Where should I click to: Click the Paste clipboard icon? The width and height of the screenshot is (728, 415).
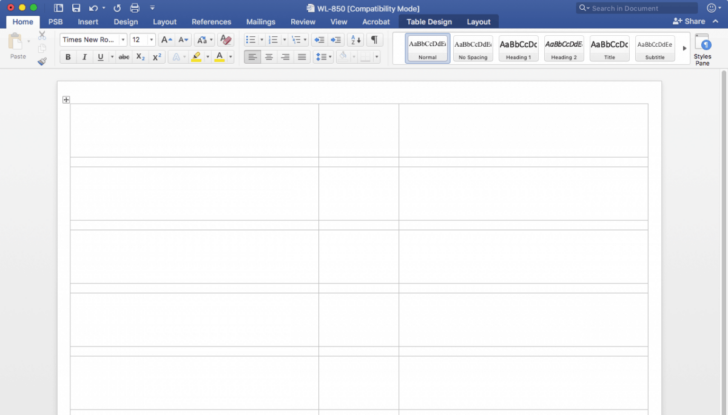coord(15,42)
